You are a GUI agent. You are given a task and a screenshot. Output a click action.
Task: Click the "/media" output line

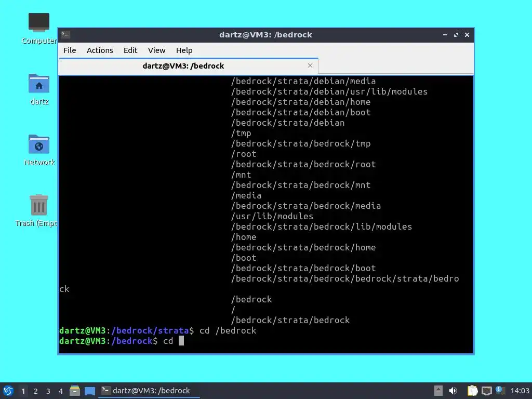pos(246,195)
